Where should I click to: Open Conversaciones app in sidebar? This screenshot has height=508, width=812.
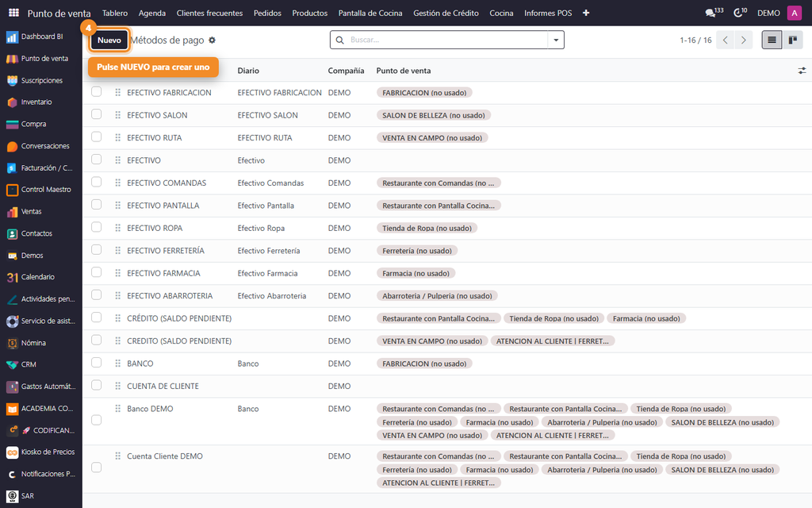tap(41, 146)
